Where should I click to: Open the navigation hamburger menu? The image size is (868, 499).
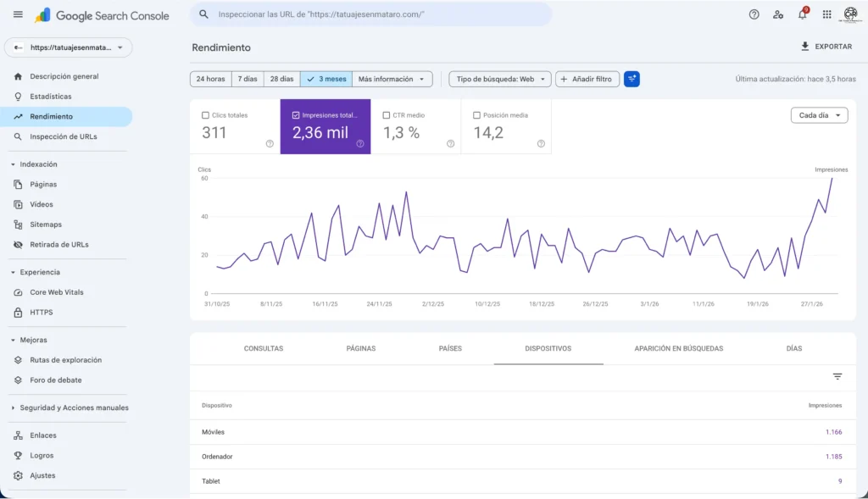19,15
